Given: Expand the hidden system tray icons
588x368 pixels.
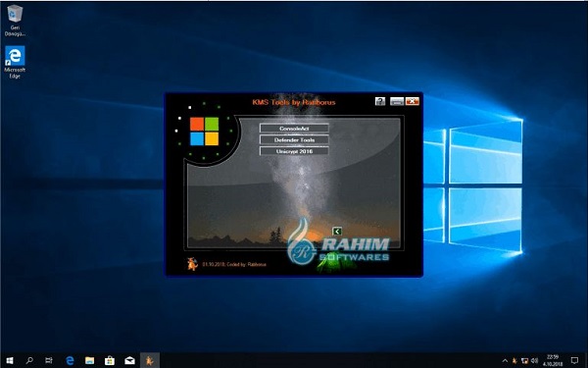Looking at the screenshot, I should pos(505,361).
